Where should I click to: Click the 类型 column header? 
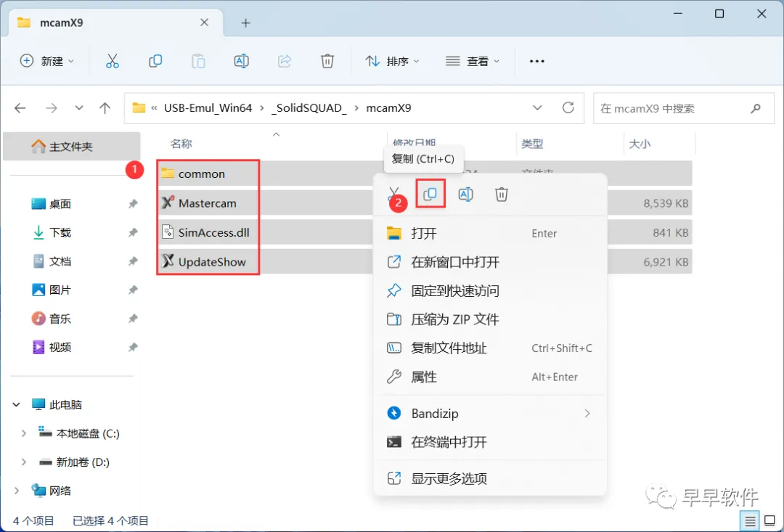tap(532, 144)
